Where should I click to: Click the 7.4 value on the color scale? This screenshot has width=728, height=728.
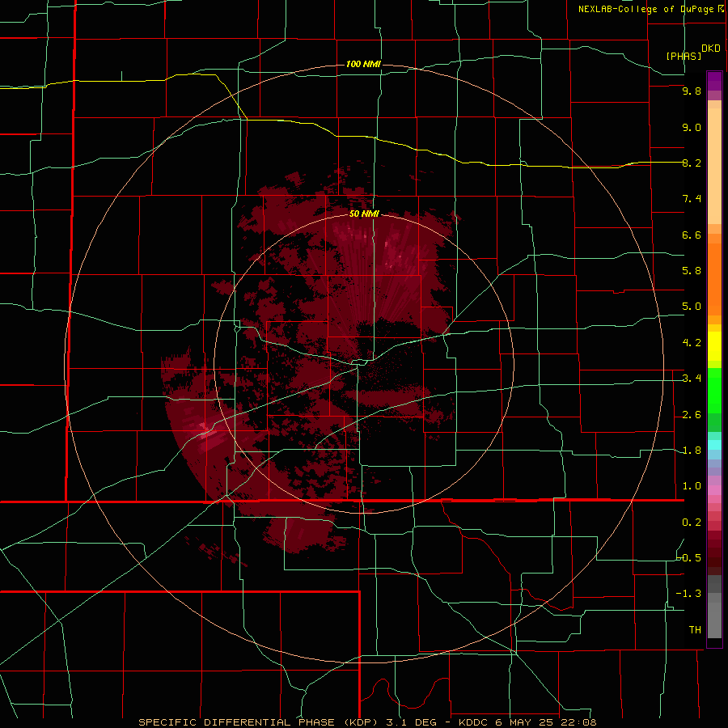692,199
